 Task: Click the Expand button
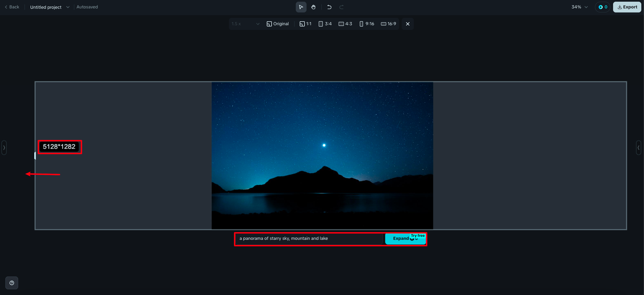click(x=405, y=238)
